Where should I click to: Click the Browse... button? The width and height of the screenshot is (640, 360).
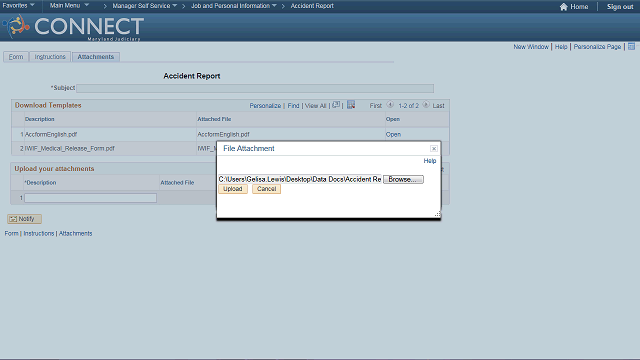point(403,179)
